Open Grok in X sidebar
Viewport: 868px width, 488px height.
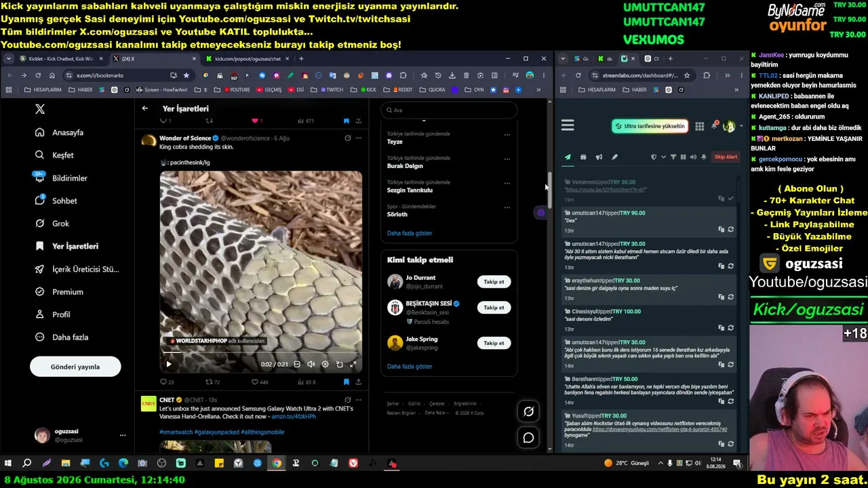53,224
